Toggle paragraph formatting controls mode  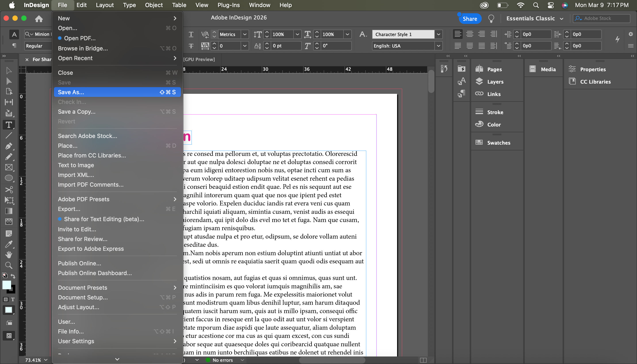tap(14, 46)
